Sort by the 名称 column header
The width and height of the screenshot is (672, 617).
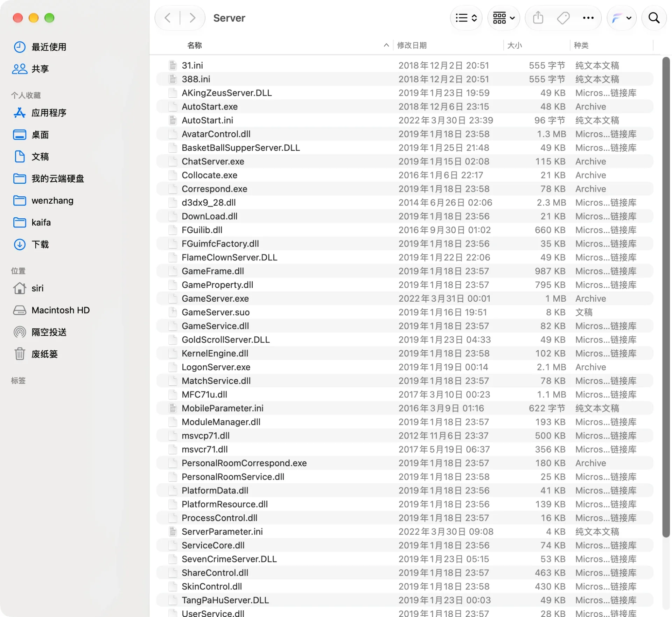[195, 45]
